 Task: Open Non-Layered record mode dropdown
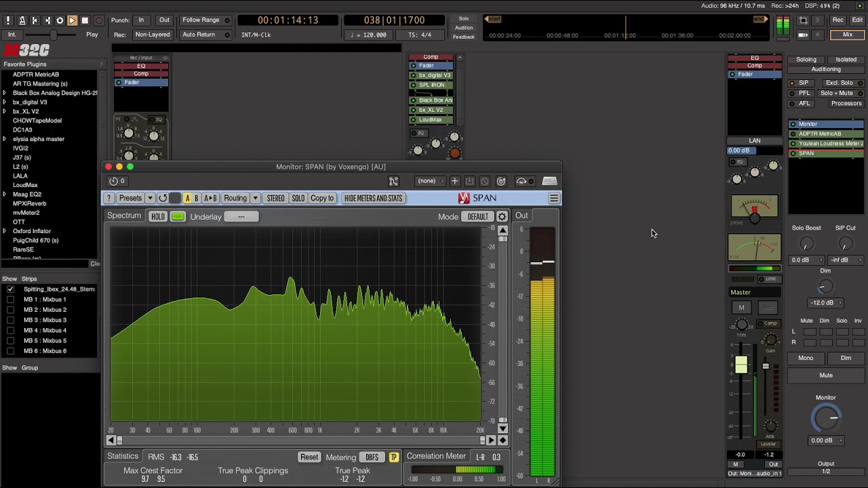(152, 35)
